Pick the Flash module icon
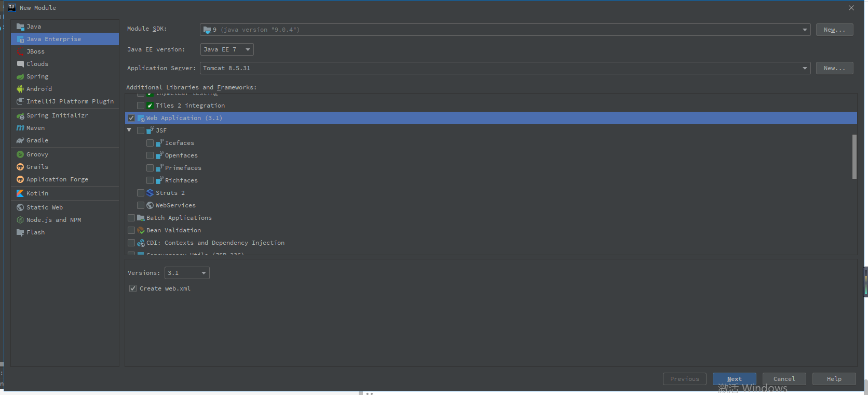Image resolution: width=868 pixels, height=395 pixels. (20, 232)
